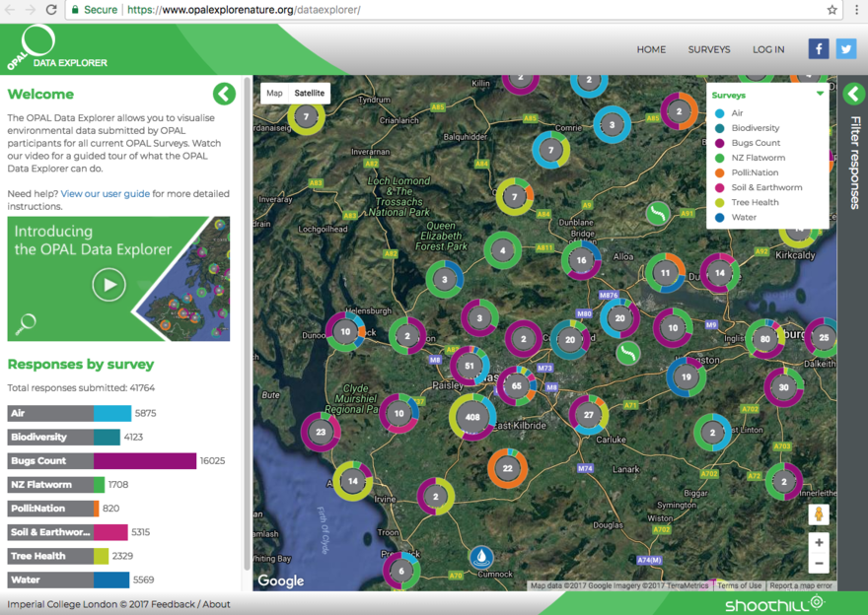
Task: Open the Facebook page icon
Action: tap(818, 48)
